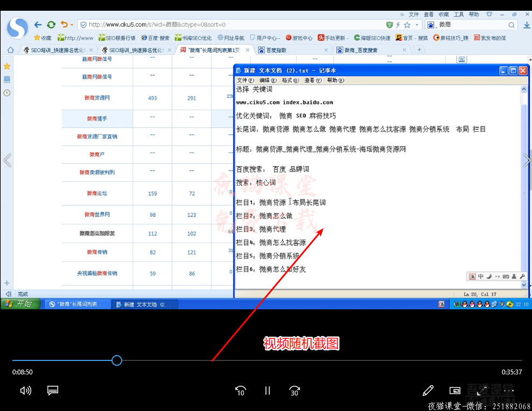Click the home icon left of tabs
Image resolution: width=532 pixels, height=411 pixels.
click(11, 50)
